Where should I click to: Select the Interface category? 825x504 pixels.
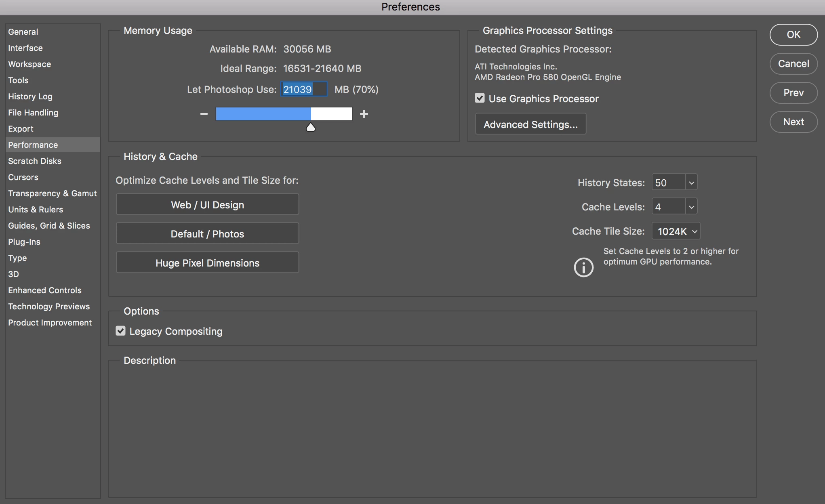[25, 48]
